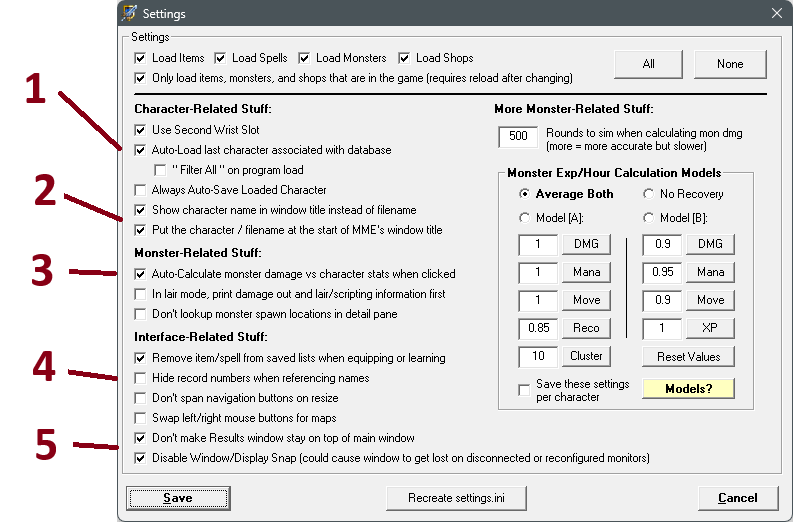Check Hide record numbers when referencing names
This screenshot has height=522, width=793.
pyautogui.click(x=141, y=378)
